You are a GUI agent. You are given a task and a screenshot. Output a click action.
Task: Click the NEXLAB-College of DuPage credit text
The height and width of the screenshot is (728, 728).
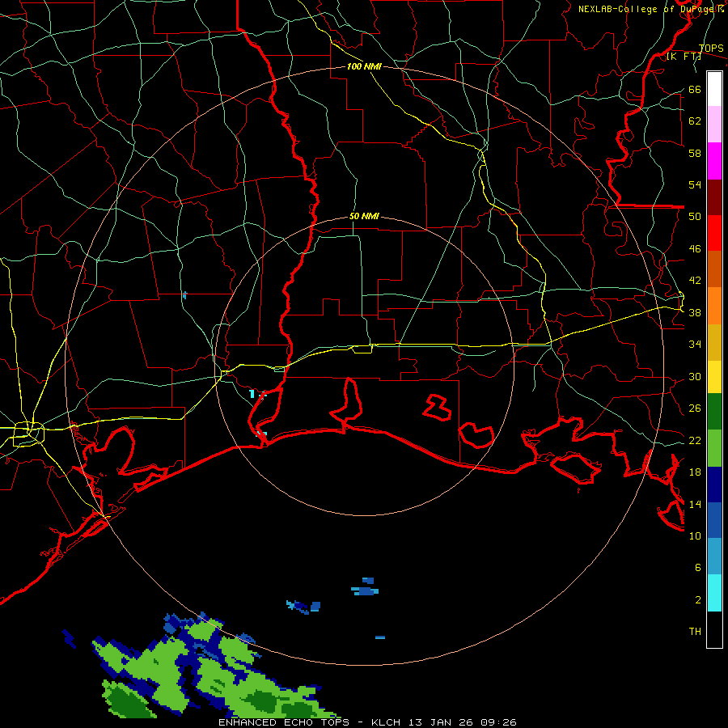click(x=650, y=9)
